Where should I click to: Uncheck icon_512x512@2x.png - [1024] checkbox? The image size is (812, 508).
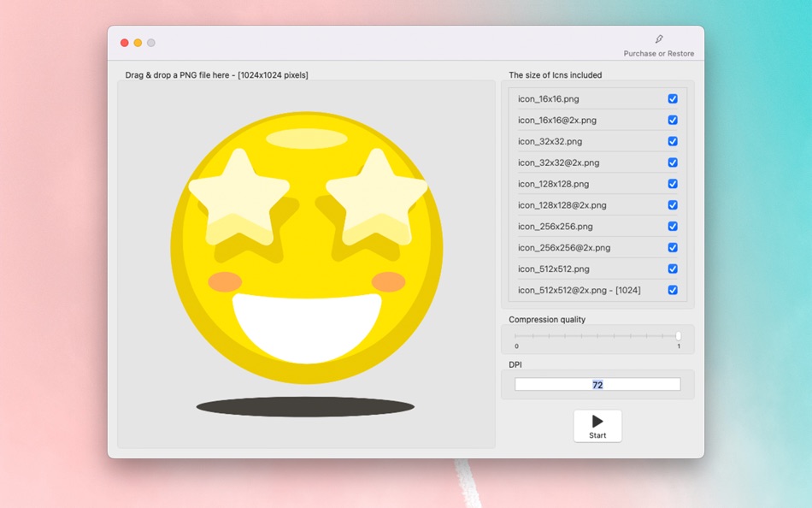click(x=673, y=290)
